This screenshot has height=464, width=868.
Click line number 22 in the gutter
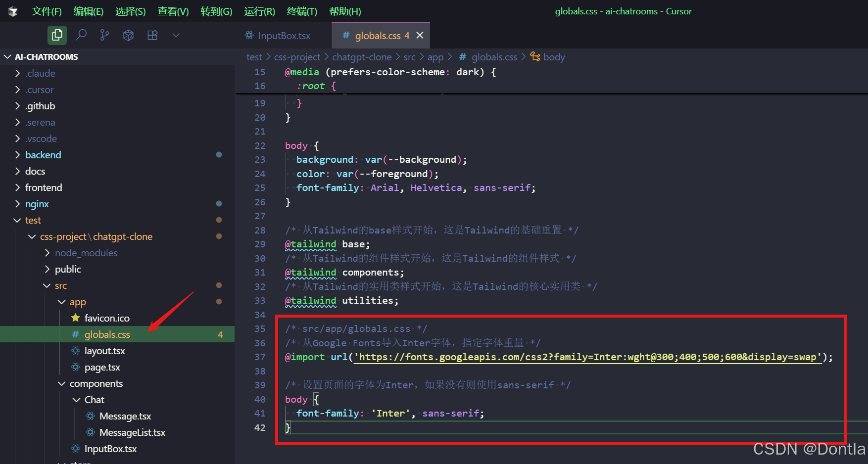tap(260, 145)
